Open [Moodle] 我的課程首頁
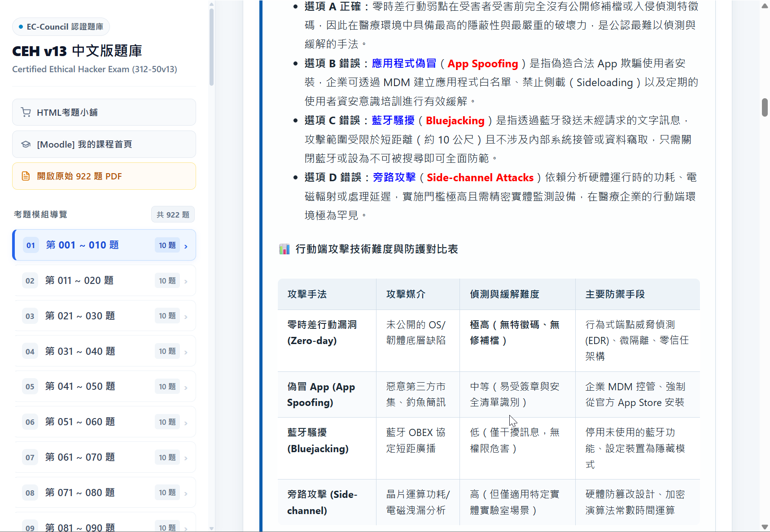The width and height of the screenshot is (770, 532). [104, 144]
